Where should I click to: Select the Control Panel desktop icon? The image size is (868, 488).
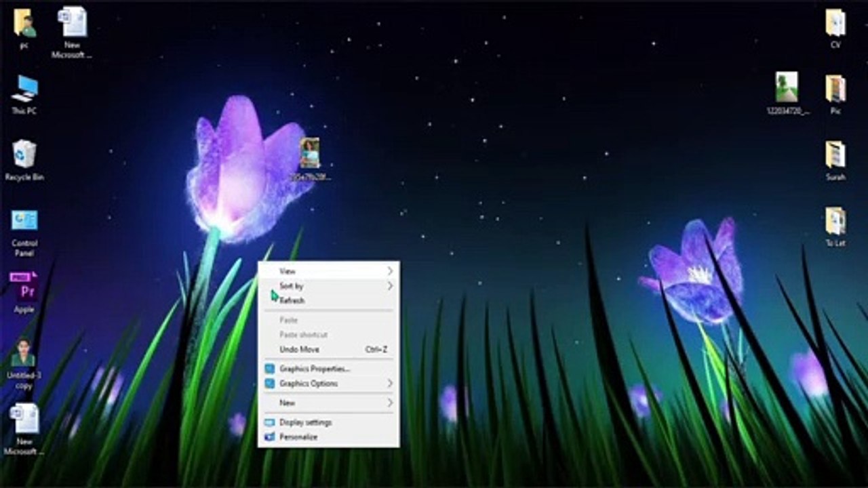click(x=24, y=232)
